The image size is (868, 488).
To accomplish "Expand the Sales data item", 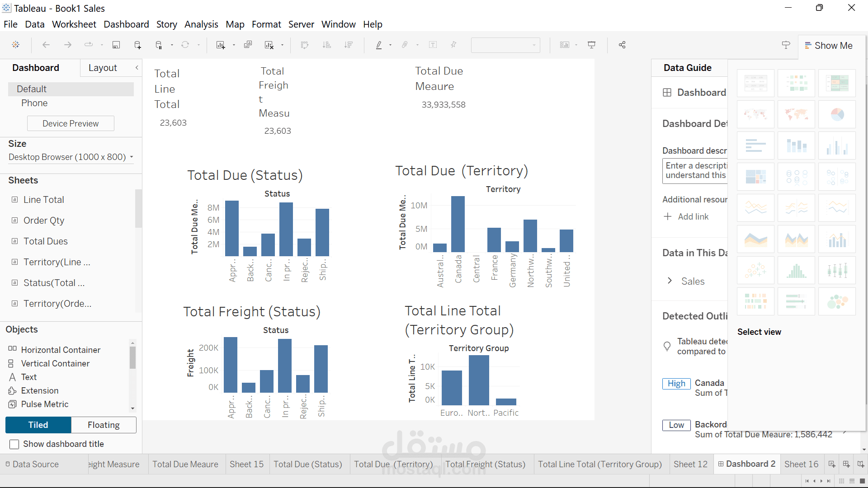I will click(670, 281).
